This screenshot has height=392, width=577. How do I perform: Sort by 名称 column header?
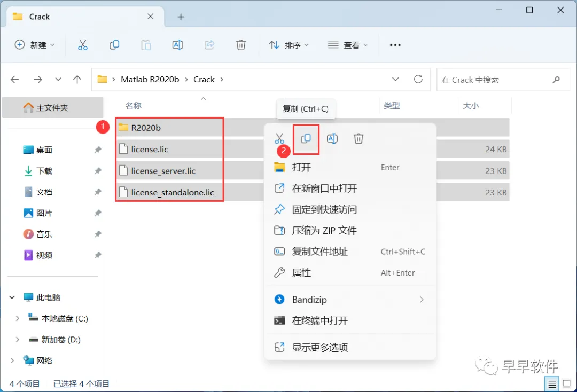[133, 106]
